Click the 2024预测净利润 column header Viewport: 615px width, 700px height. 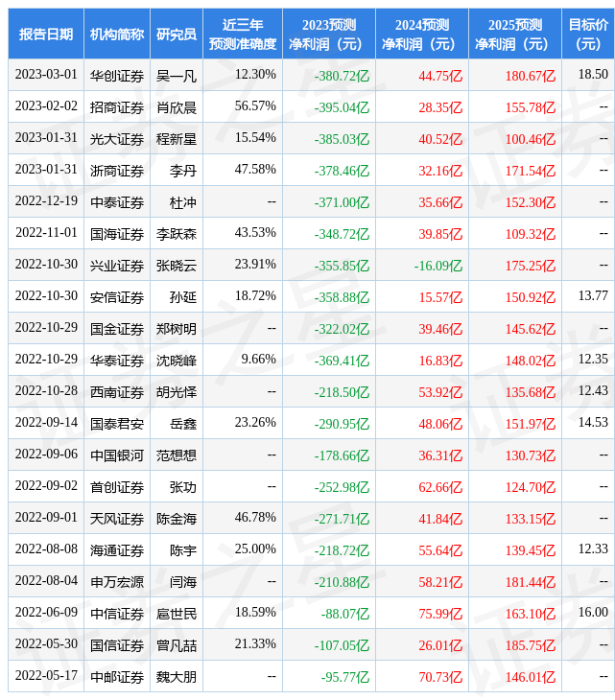coord(421,35)
